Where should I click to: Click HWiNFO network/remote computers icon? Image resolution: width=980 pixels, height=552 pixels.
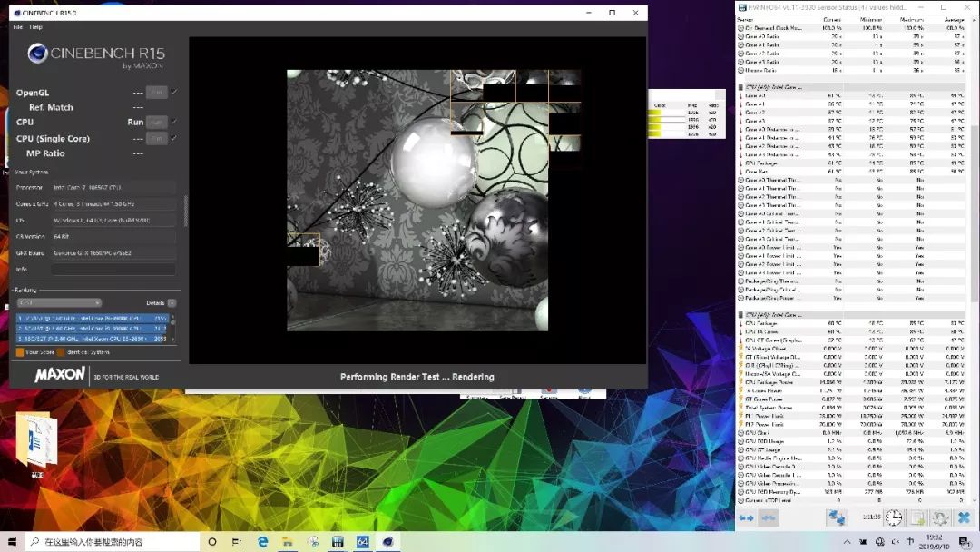point(836,517)
